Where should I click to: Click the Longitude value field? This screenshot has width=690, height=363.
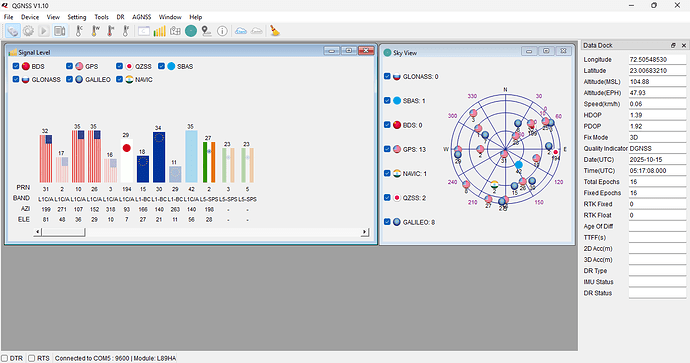pos(657,59)
